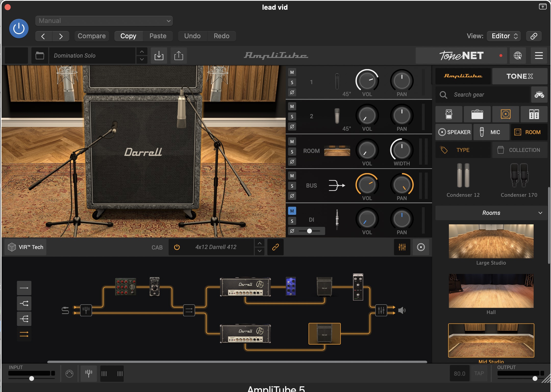This screenshot has height=392, width=551.
Task: Adjust the INPUT level slider handle
Action: pyautogui.click(x=32, y=378)
